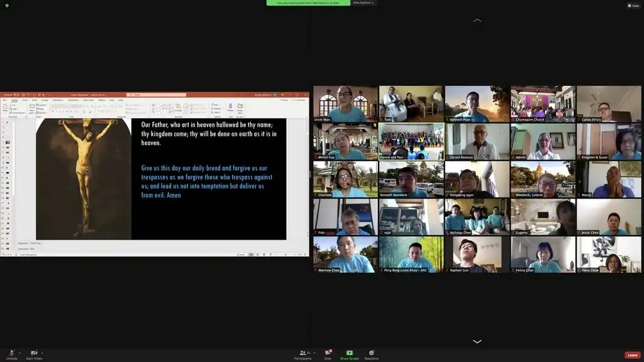The height and width of the screenshot is (362, 644).
Task: Expand the arrow next to Participants count
Action: [314, 353]
